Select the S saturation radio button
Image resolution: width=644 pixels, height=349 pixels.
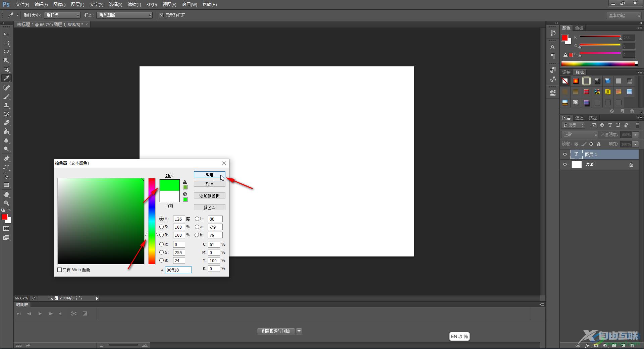[162, 227]
